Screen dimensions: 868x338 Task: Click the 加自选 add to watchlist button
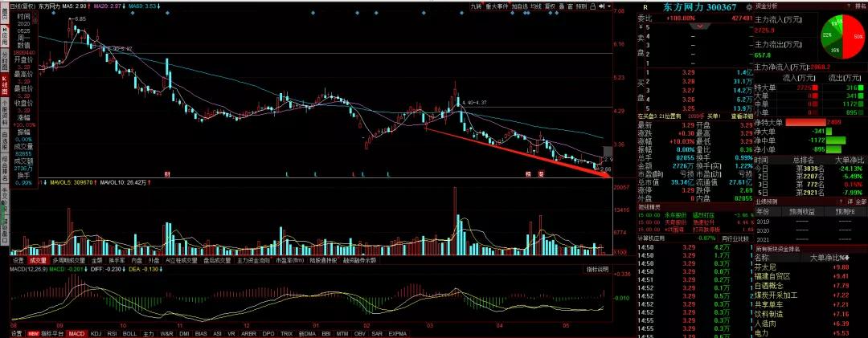point(520,6)
